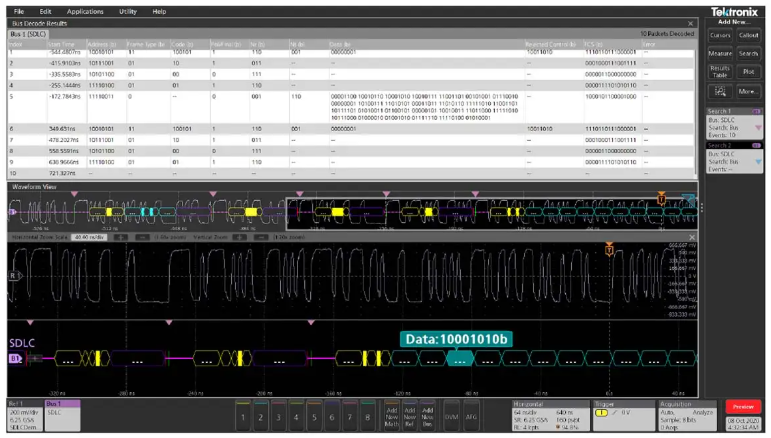Viewport: 771px width, 438px height.
Task: Open the Help menu
Action: click(159, 11)
